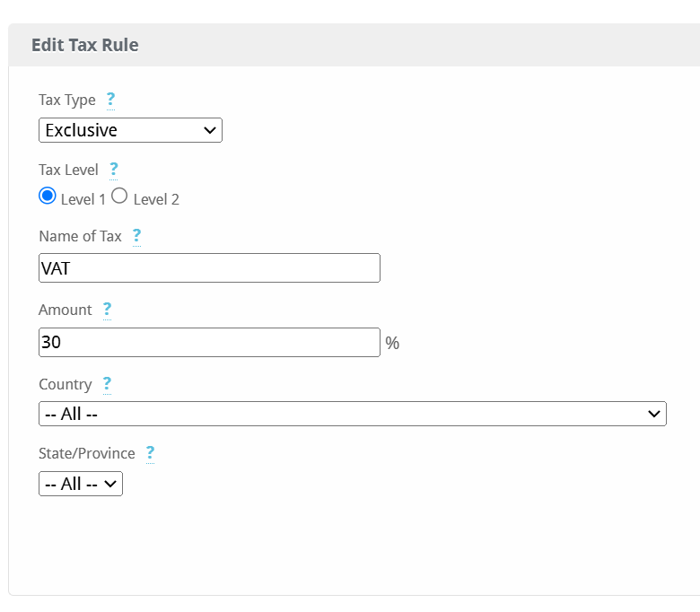This screenshot has height=612, width=700.
Task: Click the Edit Tax Rule header
Action: point(85,45)
